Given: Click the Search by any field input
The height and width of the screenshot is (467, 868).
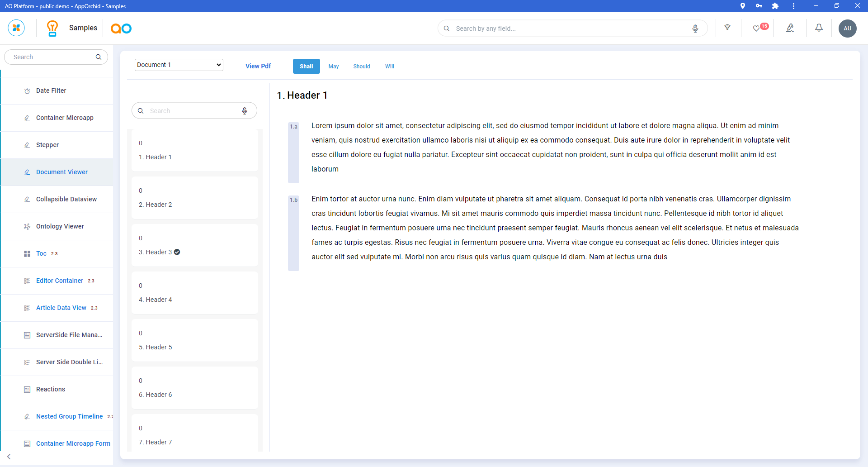Looking at the screenshot, I should [x=570, y=29].
